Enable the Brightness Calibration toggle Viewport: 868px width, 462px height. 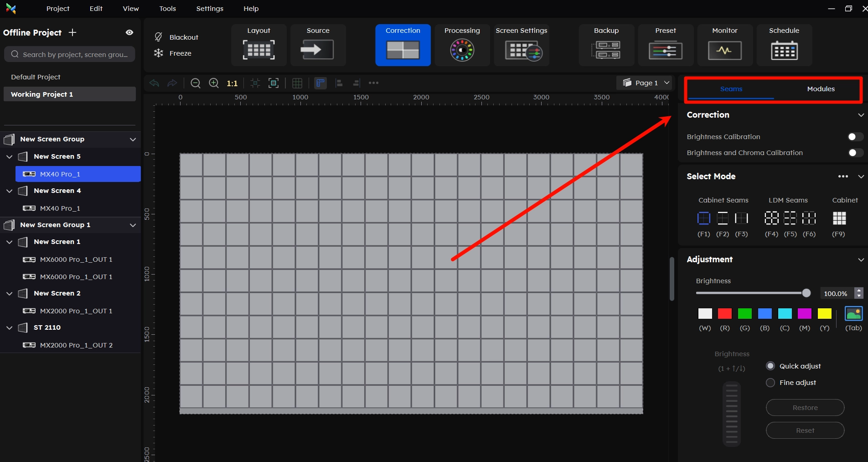coord(855,137)
